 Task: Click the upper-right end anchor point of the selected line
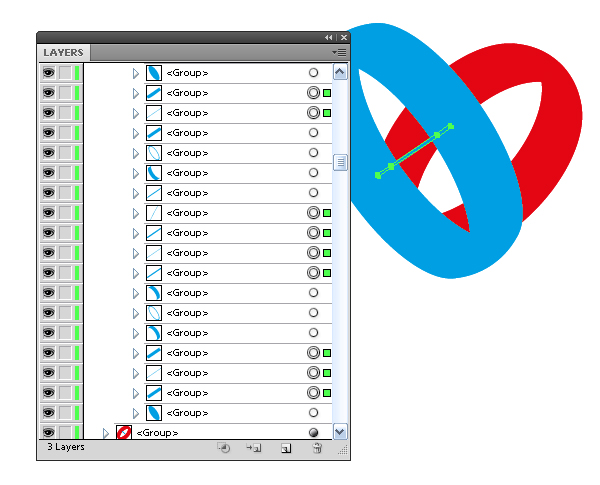pyautogui.click(x=451, y=126)
